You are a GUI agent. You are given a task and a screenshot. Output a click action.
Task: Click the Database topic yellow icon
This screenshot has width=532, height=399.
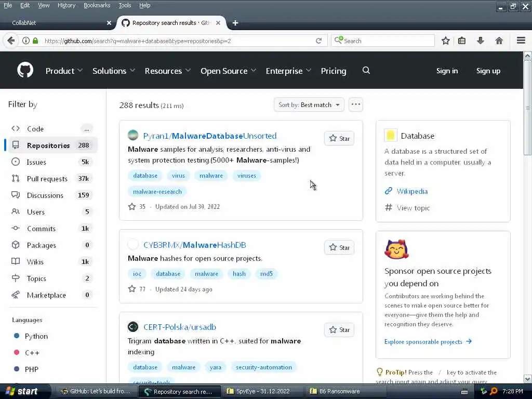(391, 136)
